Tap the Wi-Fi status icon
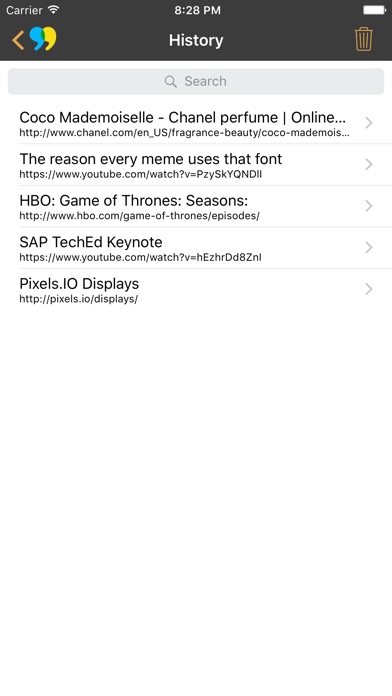The image size is (392, 696). (54, 9)
